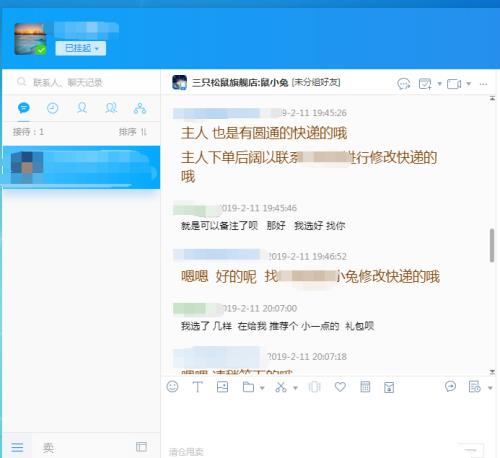Open the groups tab icon
This screenshot has width=500, height=458.
pyautogui.click(x=111, y=108)
